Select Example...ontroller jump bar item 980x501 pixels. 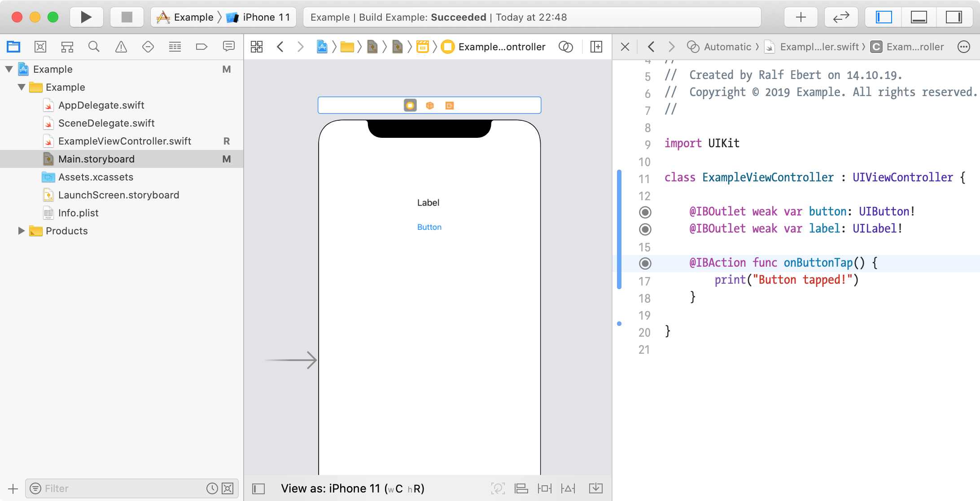[494, 47]
